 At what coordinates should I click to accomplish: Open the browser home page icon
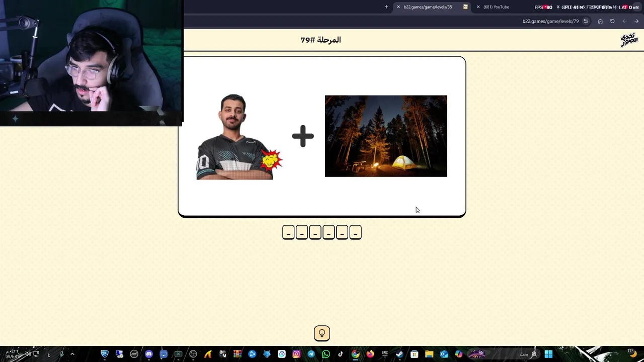600,21
